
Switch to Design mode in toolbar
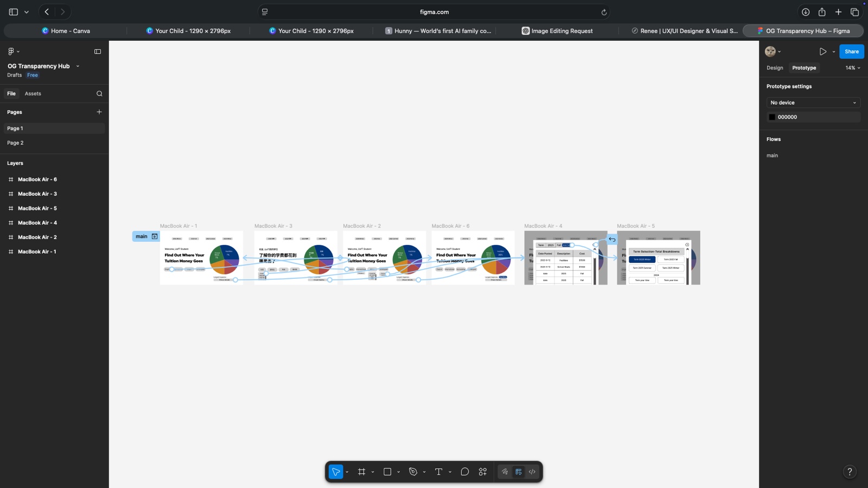tap(519, 472)
